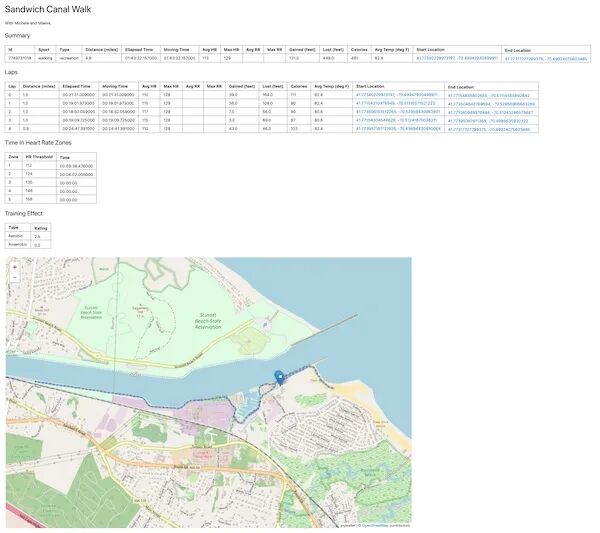Click the parking icon in Scusset Beach Reservation

265,325
